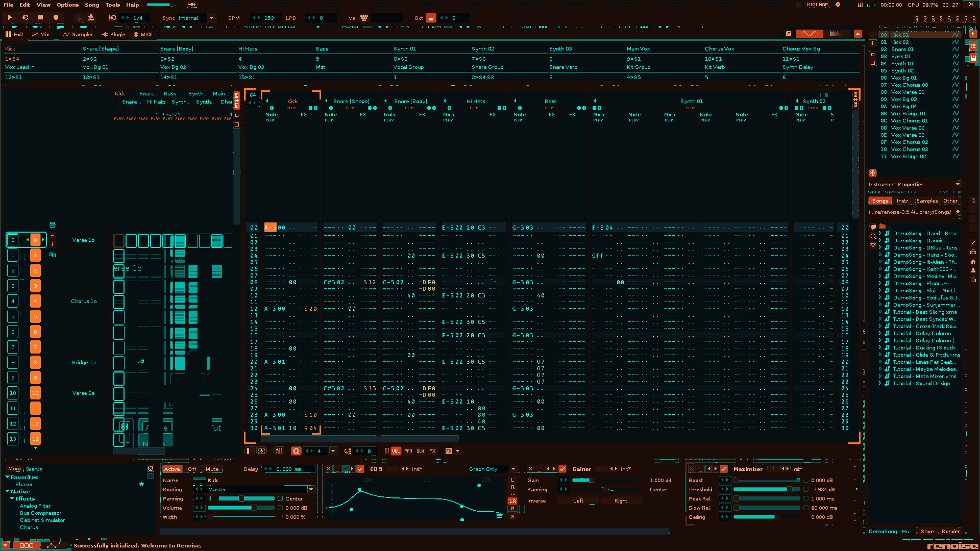Enable the EQ 5 device checkbox

click(x=360, y=469)
